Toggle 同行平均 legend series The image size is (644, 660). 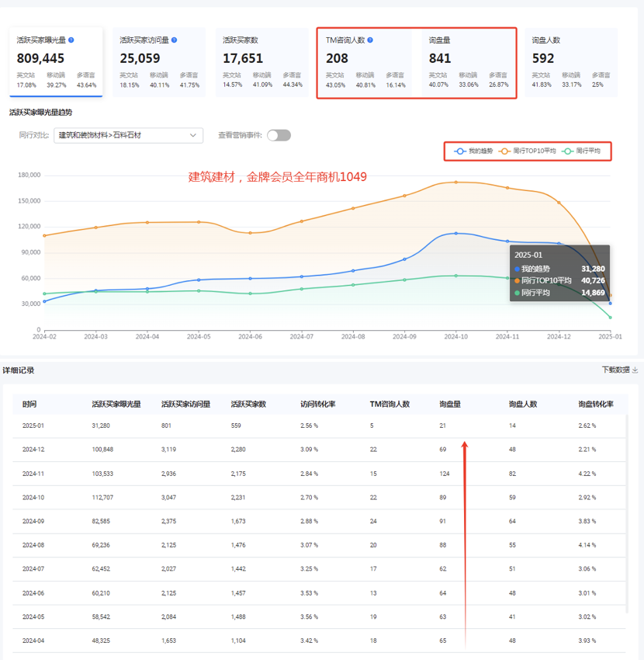pyautogui.click(x=581, y=151)
